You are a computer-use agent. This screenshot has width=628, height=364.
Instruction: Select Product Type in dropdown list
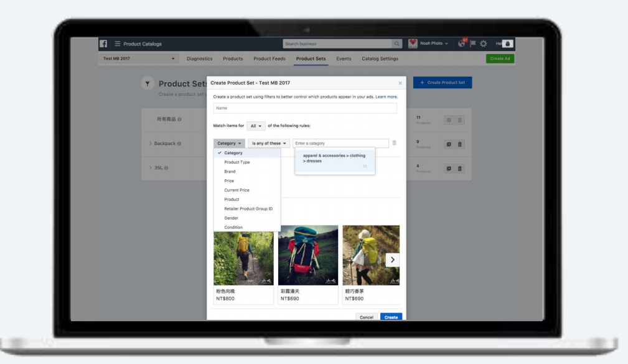point(246,162)
